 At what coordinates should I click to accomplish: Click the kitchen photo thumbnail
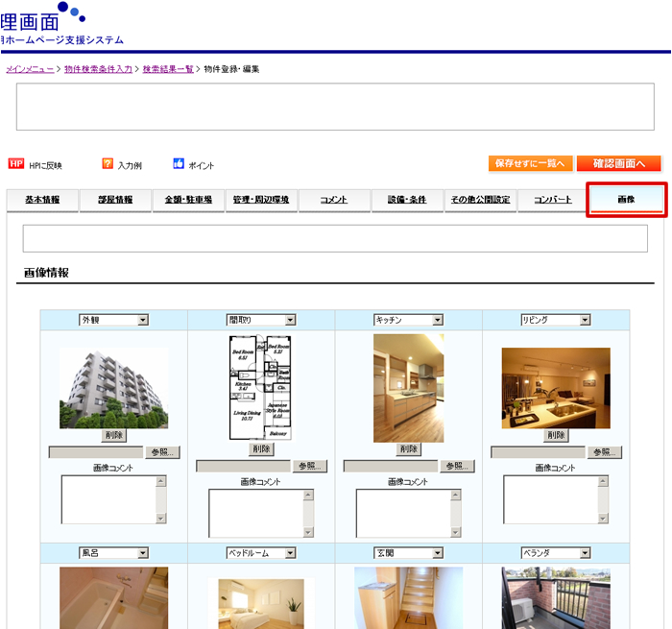[x=409, y=389]
